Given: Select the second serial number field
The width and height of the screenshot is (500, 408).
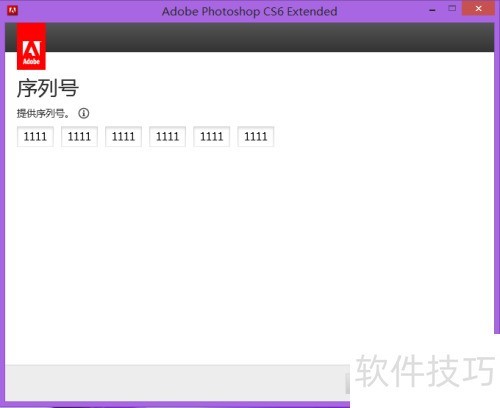Looking at the screenshot, I should click(x=79, y=137).
